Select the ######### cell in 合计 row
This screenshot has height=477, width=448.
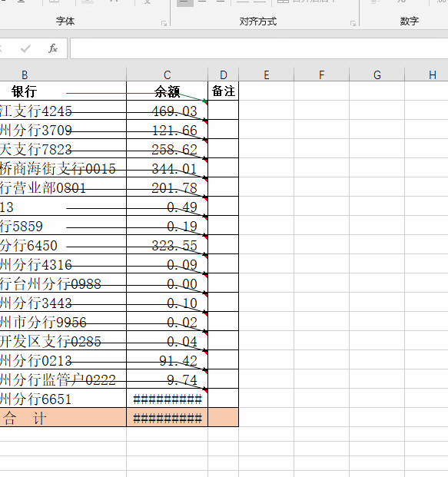coord(167,417)
